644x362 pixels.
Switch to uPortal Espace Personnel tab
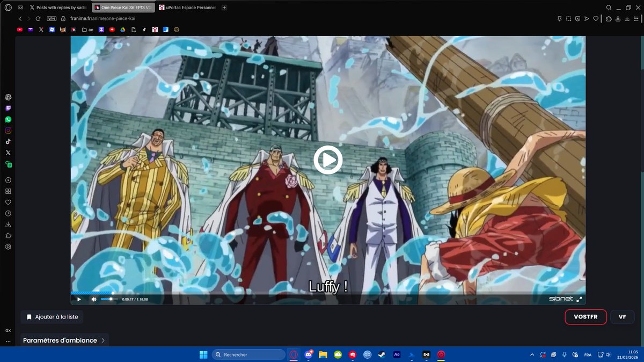pyautogui.click(x=187, y=8)
